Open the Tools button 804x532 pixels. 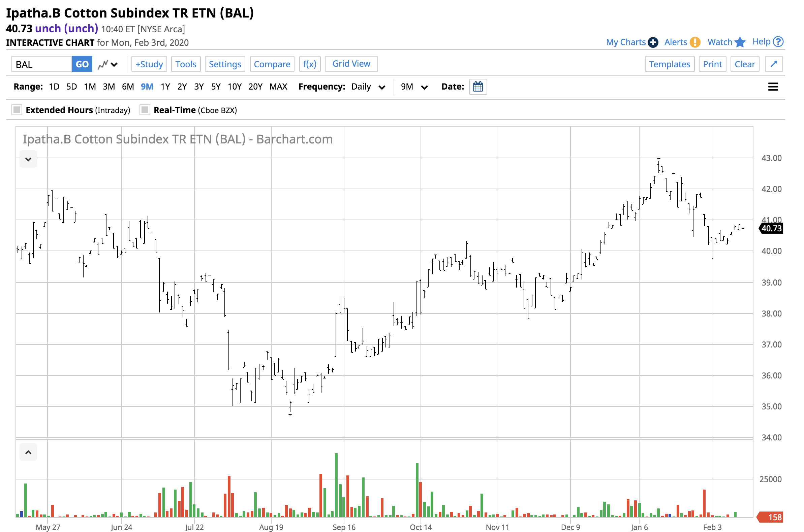click(186, 64)
